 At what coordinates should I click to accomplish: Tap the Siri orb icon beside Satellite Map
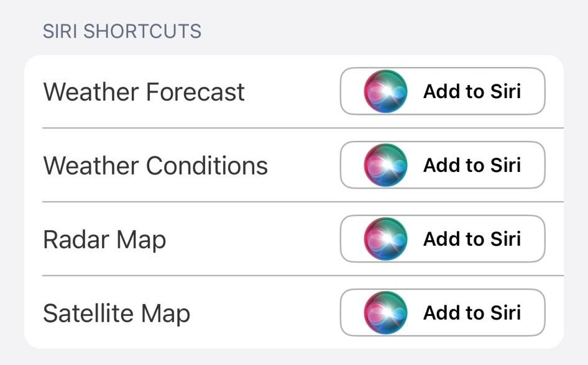385,313
